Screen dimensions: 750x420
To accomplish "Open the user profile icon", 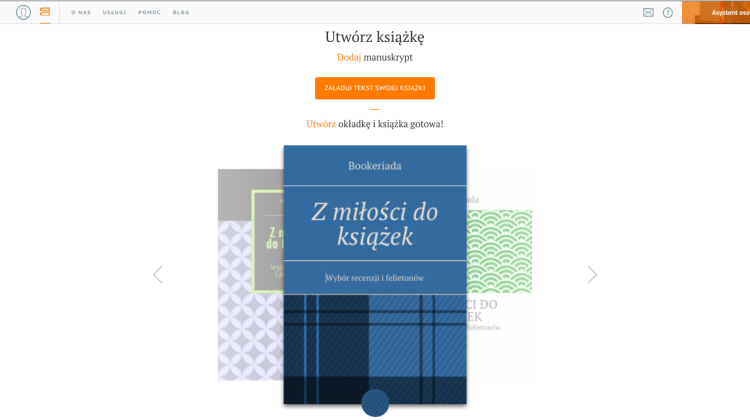I will click(23, 12).
